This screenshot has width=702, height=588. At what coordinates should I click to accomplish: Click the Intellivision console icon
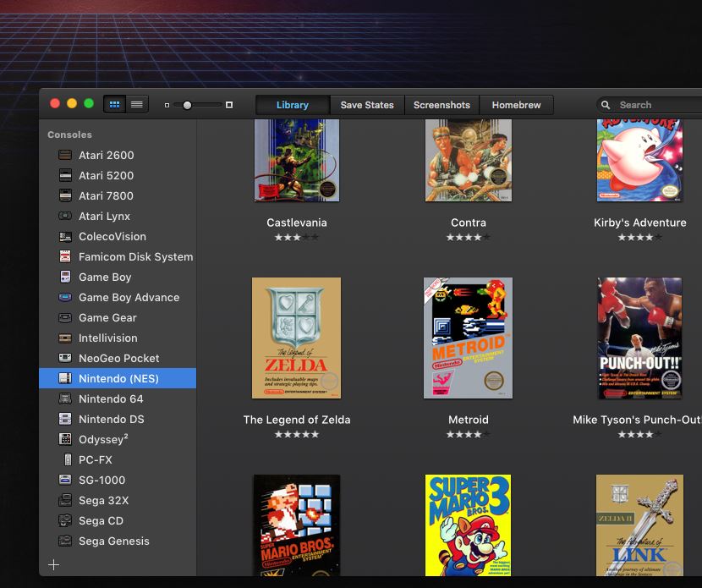click(65, 338)
